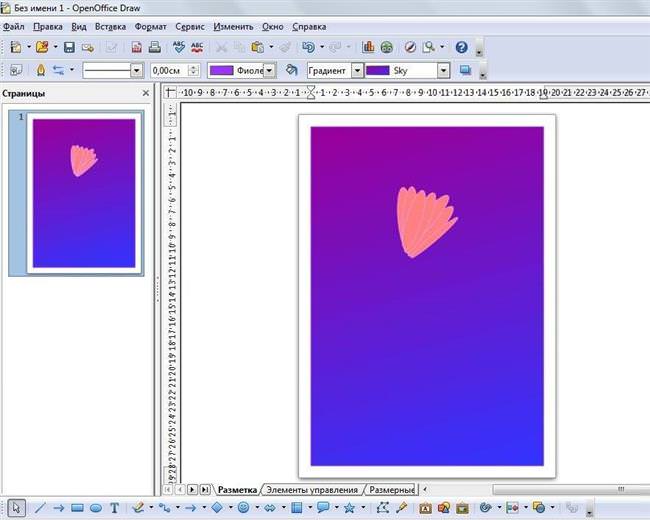This screenshot has height=520, width=650.
Task: Select the Rectangle tool
Action: pos(77,508)
